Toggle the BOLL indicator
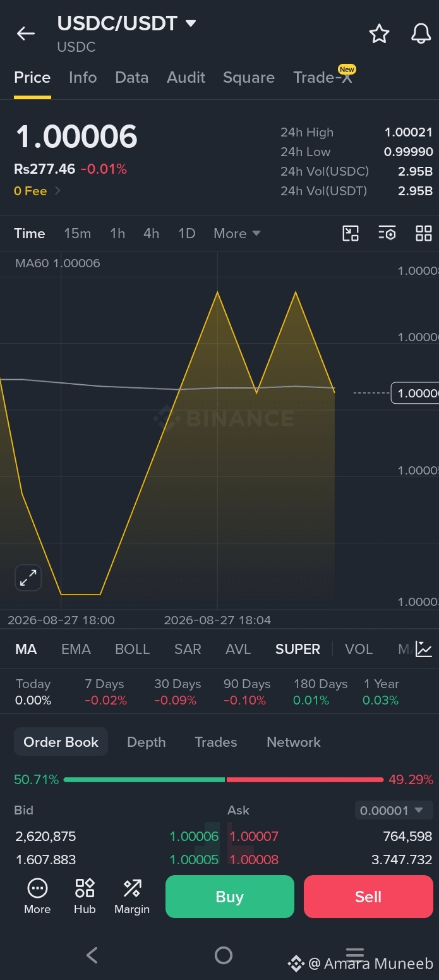This screenshot has height=980, width=439. [132, 649]
